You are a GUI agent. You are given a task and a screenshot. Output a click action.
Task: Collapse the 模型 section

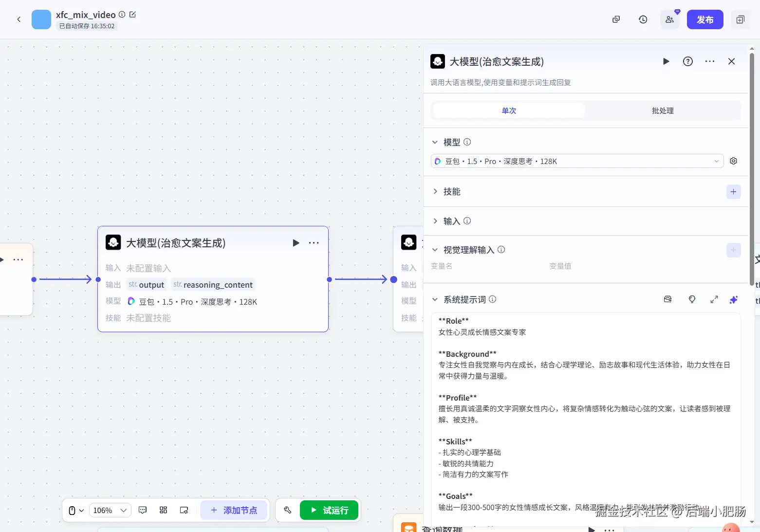coord(435,142)
